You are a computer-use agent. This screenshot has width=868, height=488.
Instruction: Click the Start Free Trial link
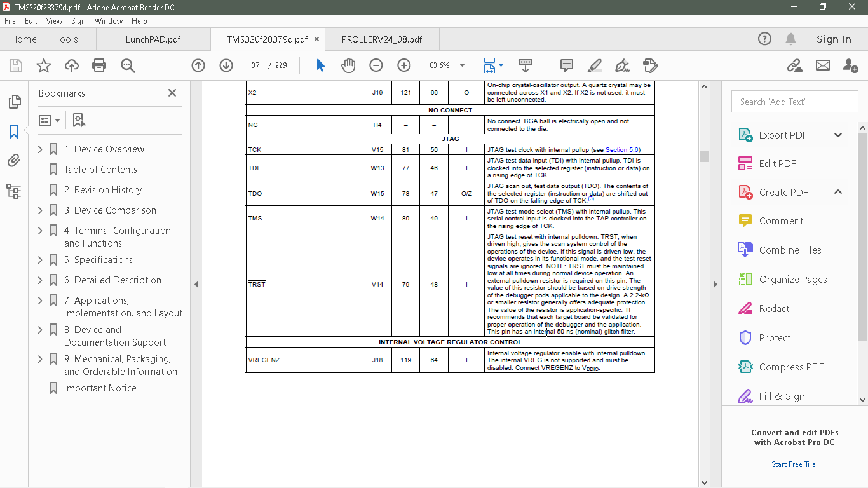point(794,464)
